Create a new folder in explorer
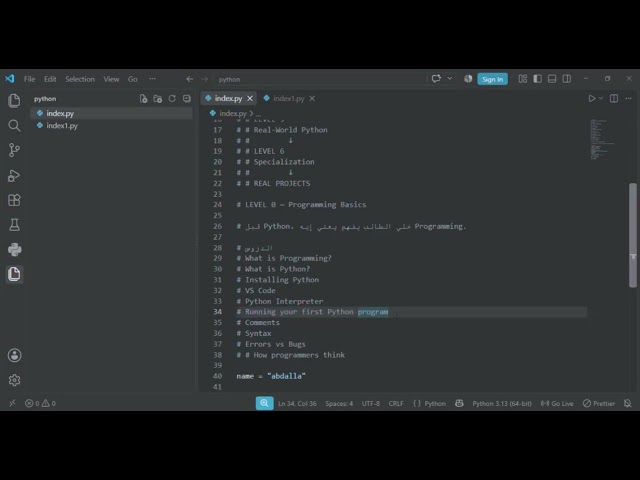 158,99
